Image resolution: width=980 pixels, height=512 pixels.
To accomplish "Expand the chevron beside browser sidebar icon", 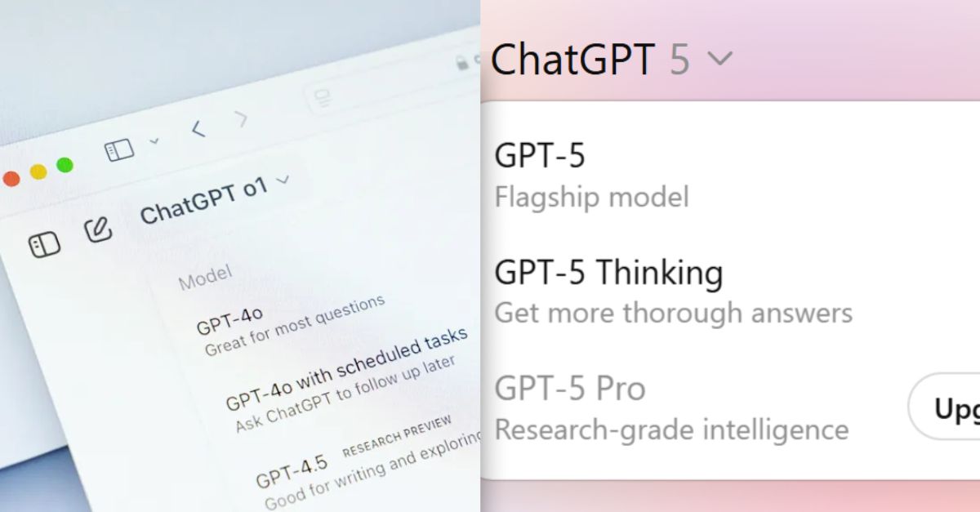I will (x=154, y=141).
